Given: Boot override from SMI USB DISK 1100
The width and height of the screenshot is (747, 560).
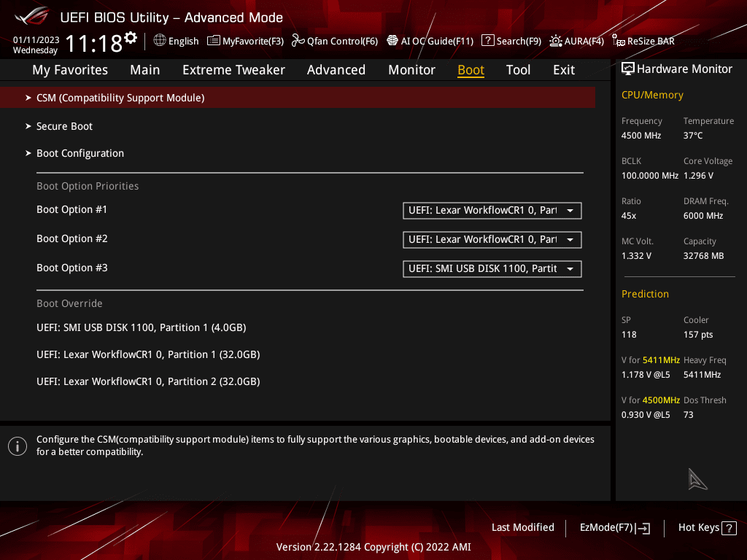Looking at the screenshot, I should pyautogui.click(x=142, y=327).
